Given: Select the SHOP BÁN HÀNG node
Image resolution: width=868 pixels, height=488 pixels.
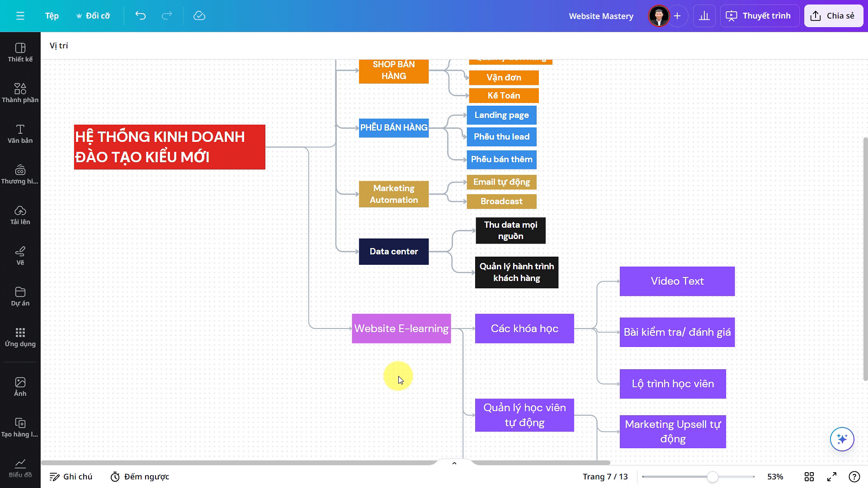Looking at the screenshot, I should click(394, 71).
